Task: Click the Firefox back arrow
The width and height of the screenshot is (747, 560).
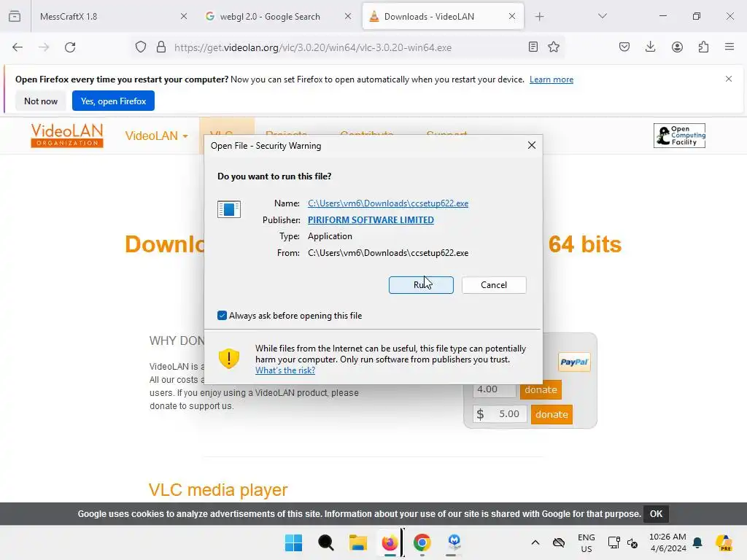Action: click(18, 47)
